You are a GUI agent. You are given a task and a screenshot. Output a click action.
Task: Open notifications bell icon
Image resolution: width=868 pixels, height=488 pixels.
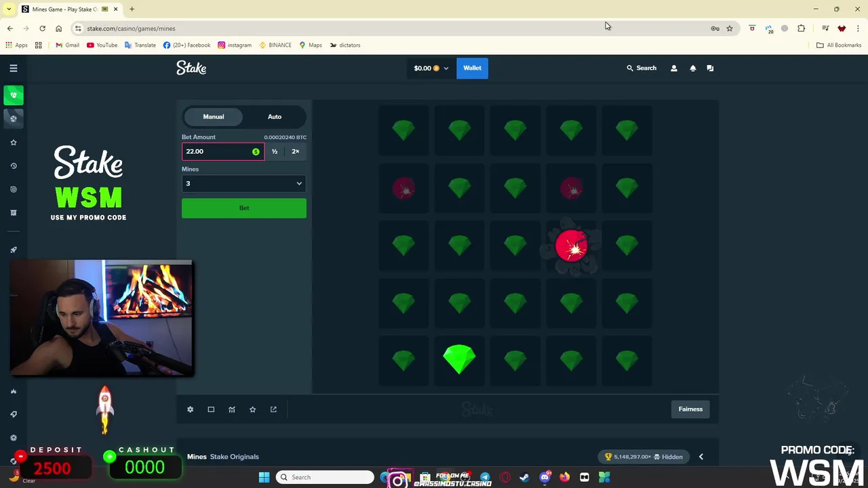(692, 68)
